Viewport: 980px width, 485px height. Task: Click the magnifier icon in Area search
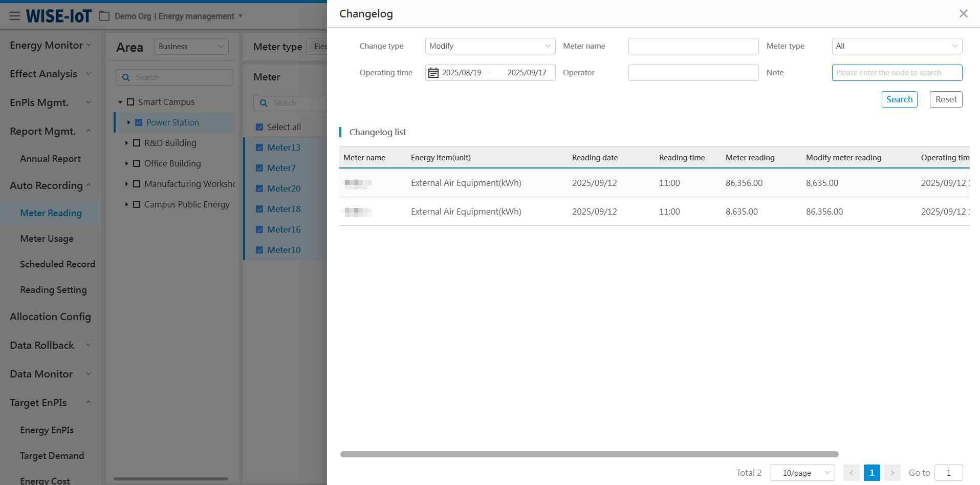[126, 77]
